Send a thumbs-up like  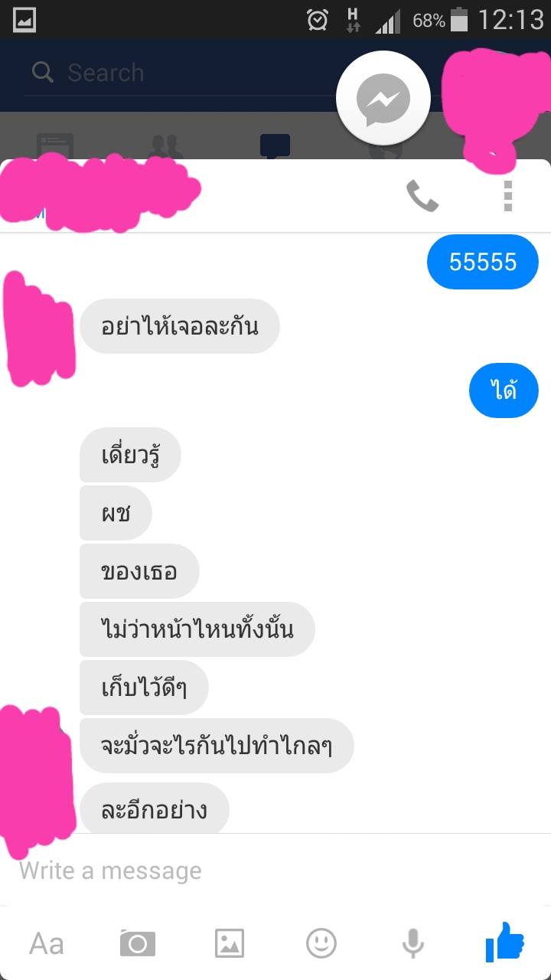(505, 942)
